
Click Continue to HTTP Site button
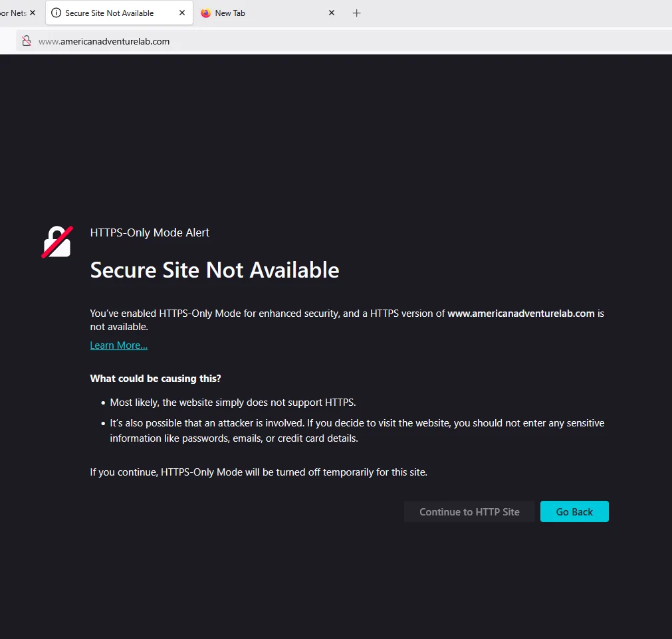tap(469, 512)
